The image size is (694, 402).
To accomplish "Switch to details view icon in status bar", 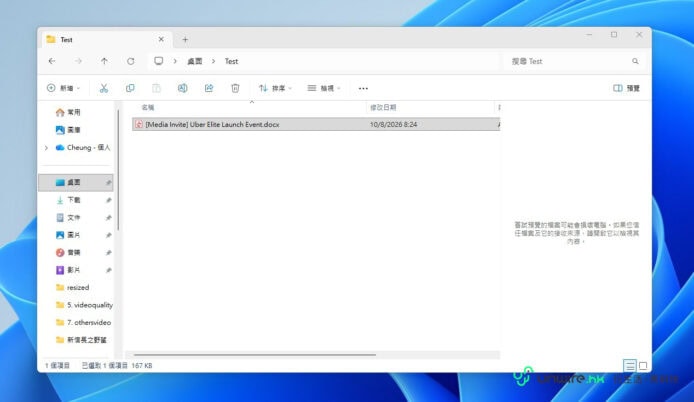I will pos(629,365).
